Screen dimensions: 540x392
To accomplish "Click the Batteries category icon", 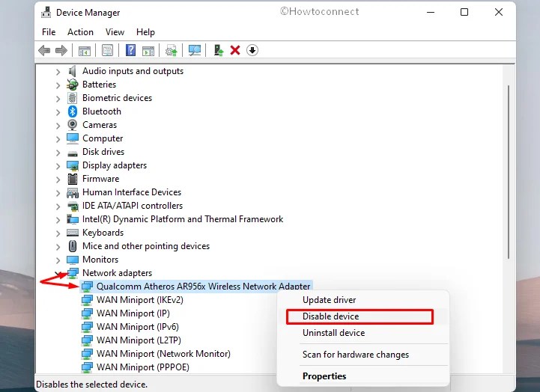I will coord(73,85).
